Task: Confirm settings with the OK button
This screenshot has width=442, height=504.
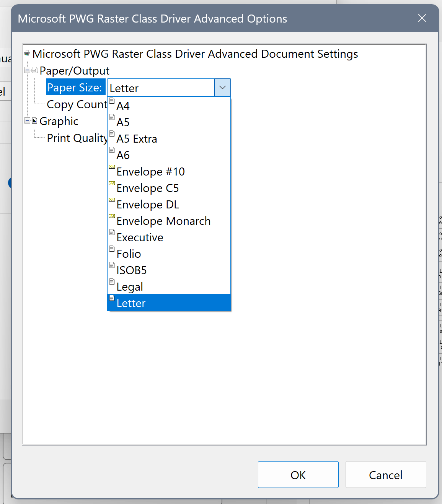Action: coord(298,475)
